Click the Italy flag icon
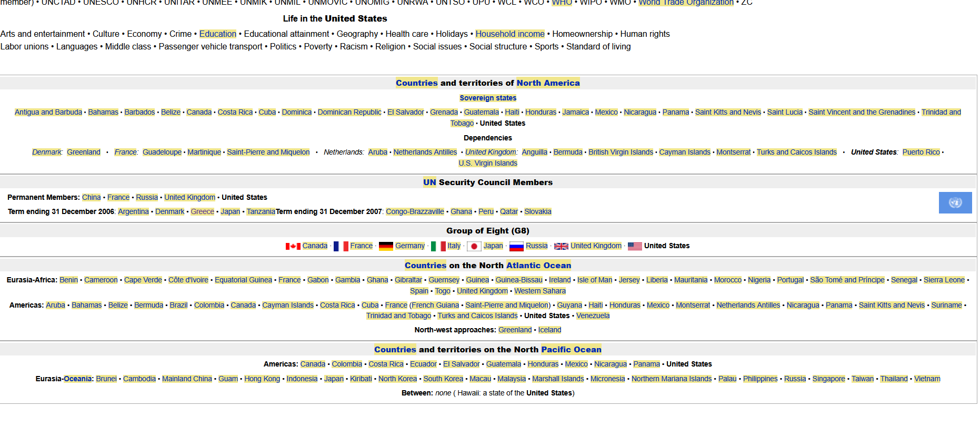Viewport: 980px width, 427px height. coord(438,246)
